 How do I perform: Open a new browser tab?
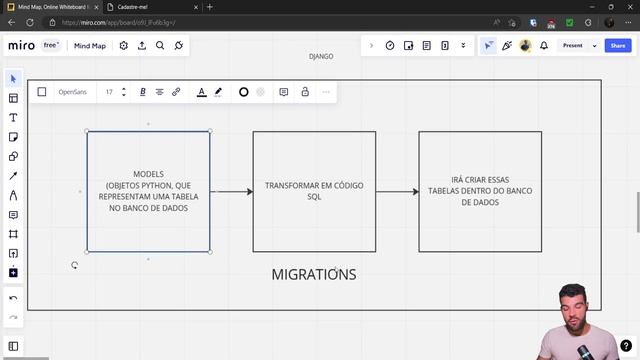(210, 7)
